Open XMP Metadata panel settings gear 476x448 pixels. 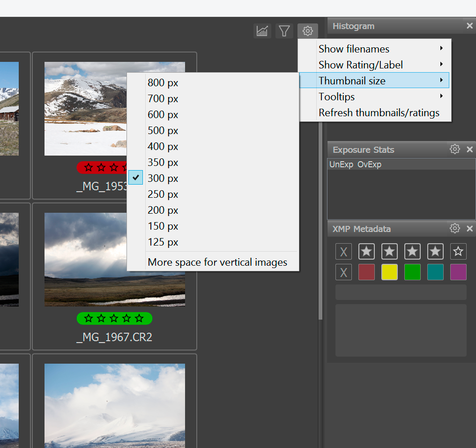pos(454,229)
